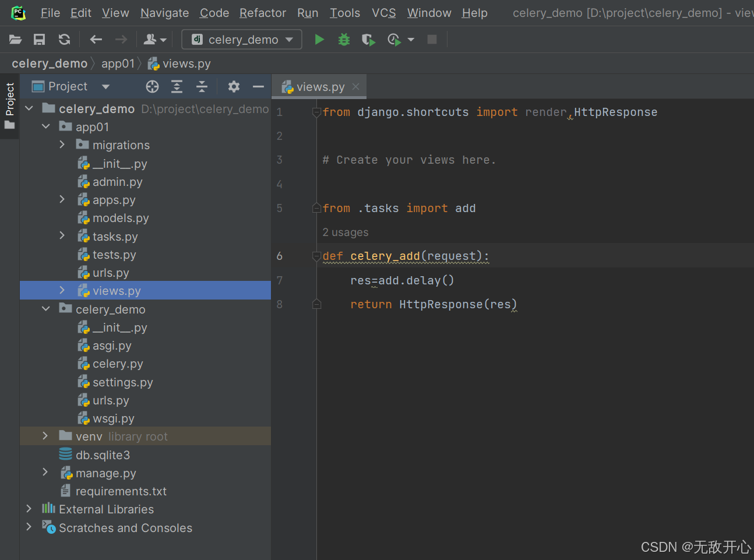Image resolution: width=754 pixels, height=560 pixels.
Task: Expand the migrations folder
Action: click(x=62, y=145)
